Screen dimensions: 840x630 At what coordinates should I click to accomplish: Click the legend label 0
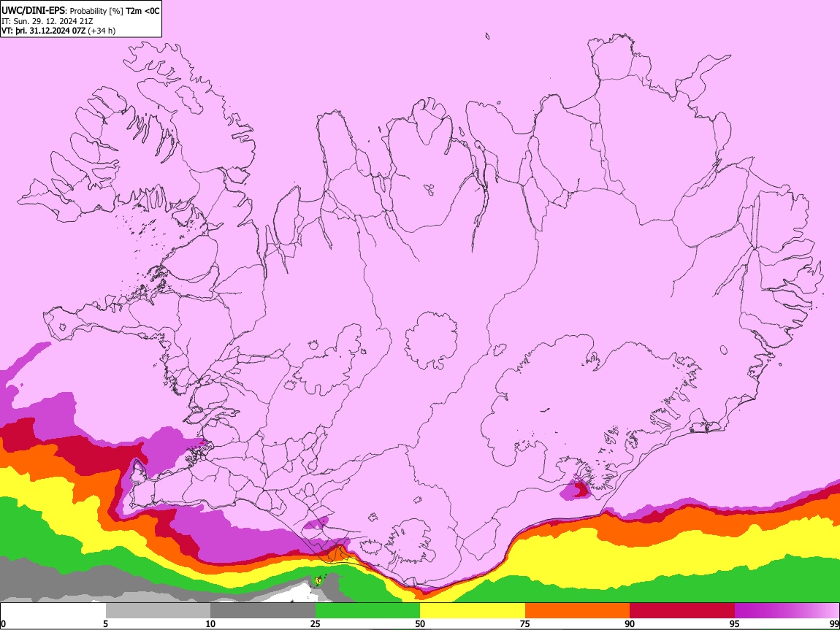pos(3,624)
